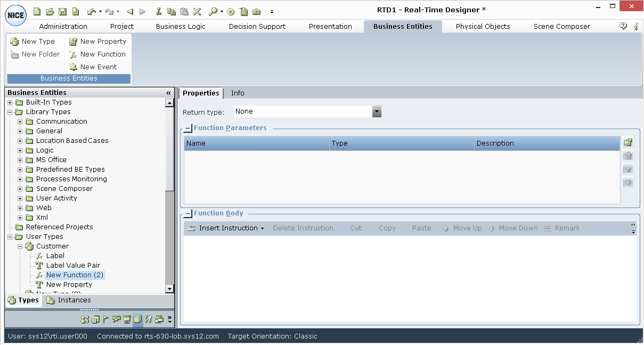Click the add parameter icon beside the table

628,142
